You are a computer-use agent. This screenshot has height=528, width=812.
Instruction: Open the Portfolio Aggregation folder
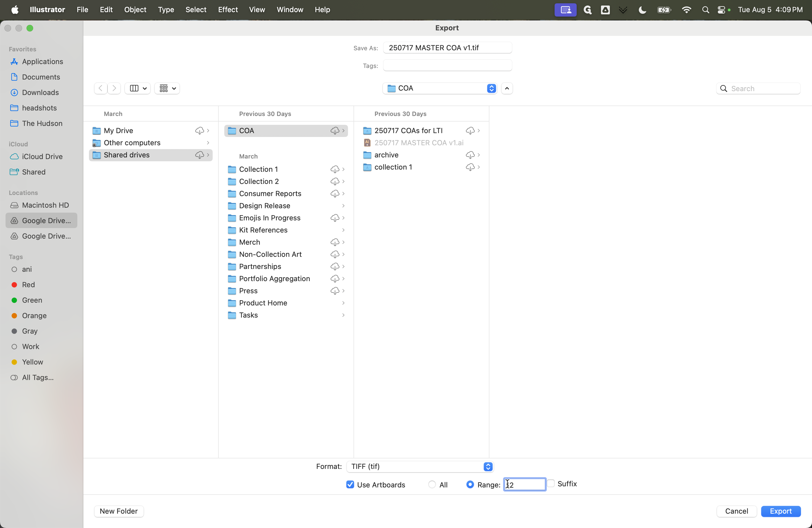point(286,279)
